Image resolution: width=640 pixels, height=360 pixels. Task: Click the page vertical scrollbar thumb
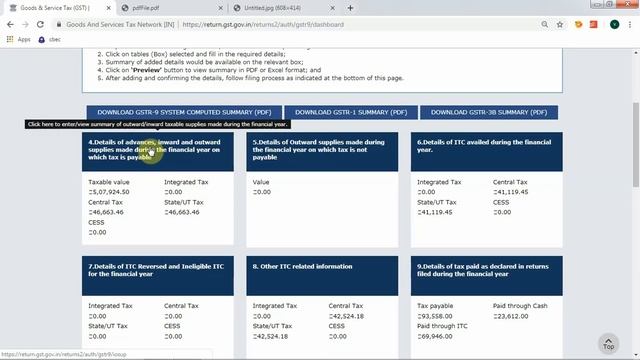[636, 145]
